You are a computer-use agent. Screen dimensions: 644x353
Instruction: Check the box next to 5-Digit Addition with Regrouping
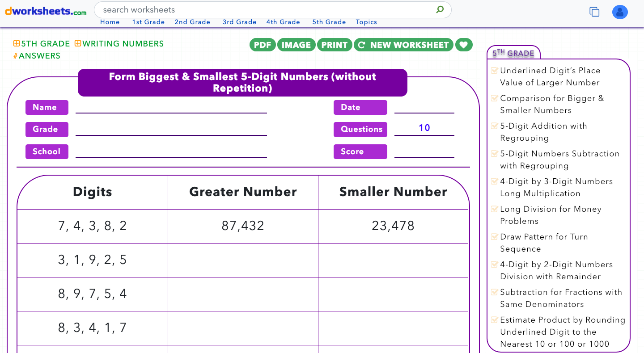tap(495, 126)
